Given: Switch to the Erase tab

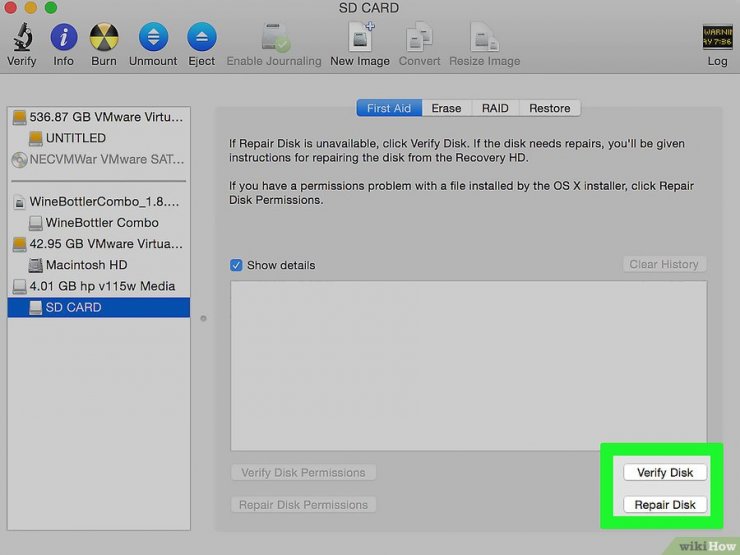Looking at the screenshot, I should coord(446,108).
